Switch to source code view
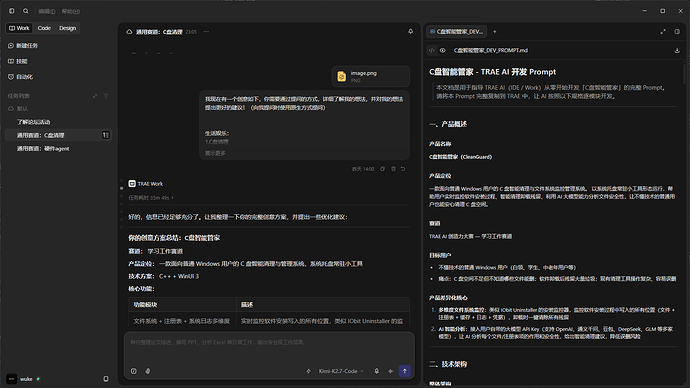The width and height of the screenshot is (690, 388). tap(432, 51)
